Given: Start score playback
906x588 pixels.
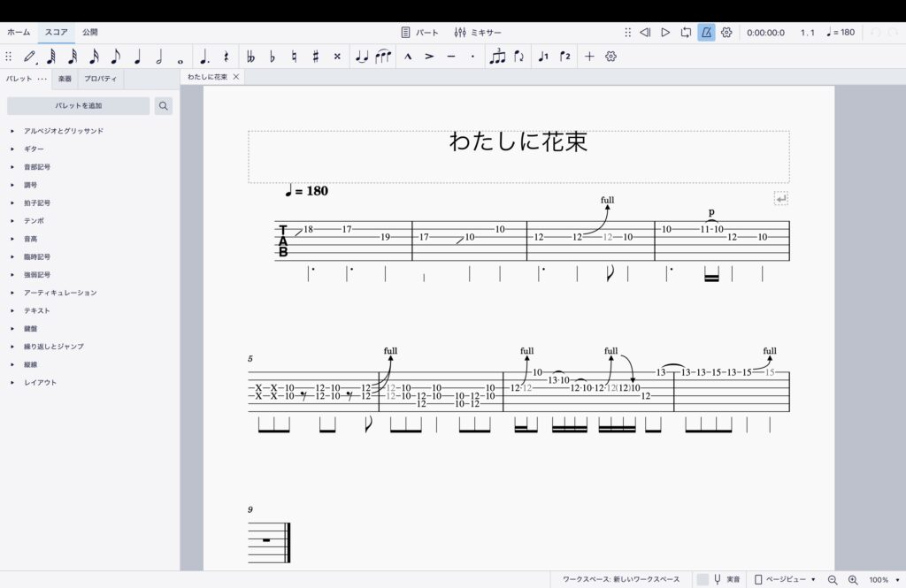Looking at the screenshot, I should 665,33.
